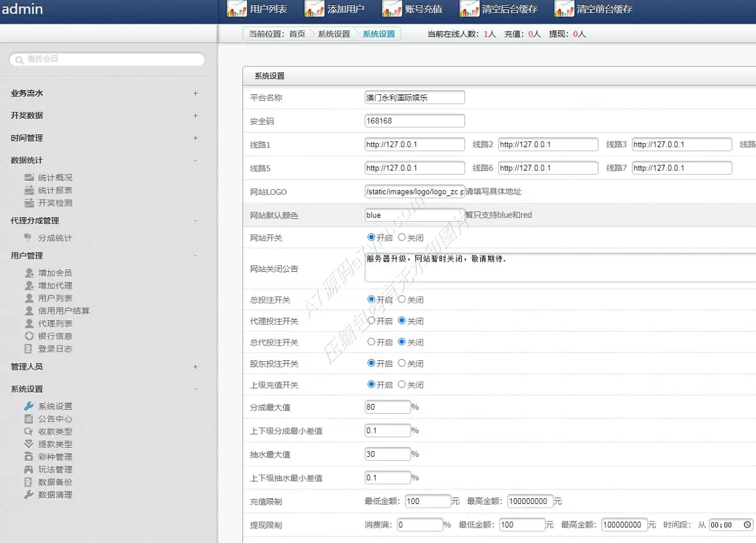Click the 统计概况 sidebar icon
756x543 pixels.
(x=29, y=178)
